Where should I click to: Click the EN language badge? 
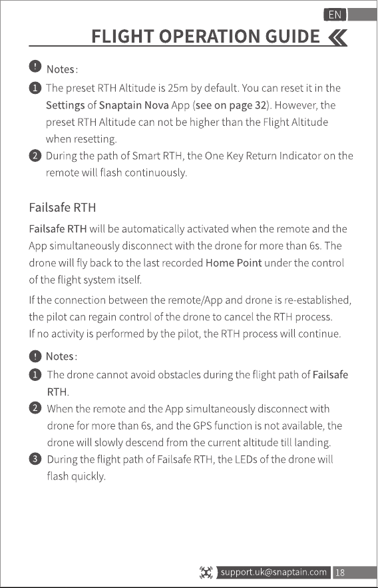pos(335,15)
